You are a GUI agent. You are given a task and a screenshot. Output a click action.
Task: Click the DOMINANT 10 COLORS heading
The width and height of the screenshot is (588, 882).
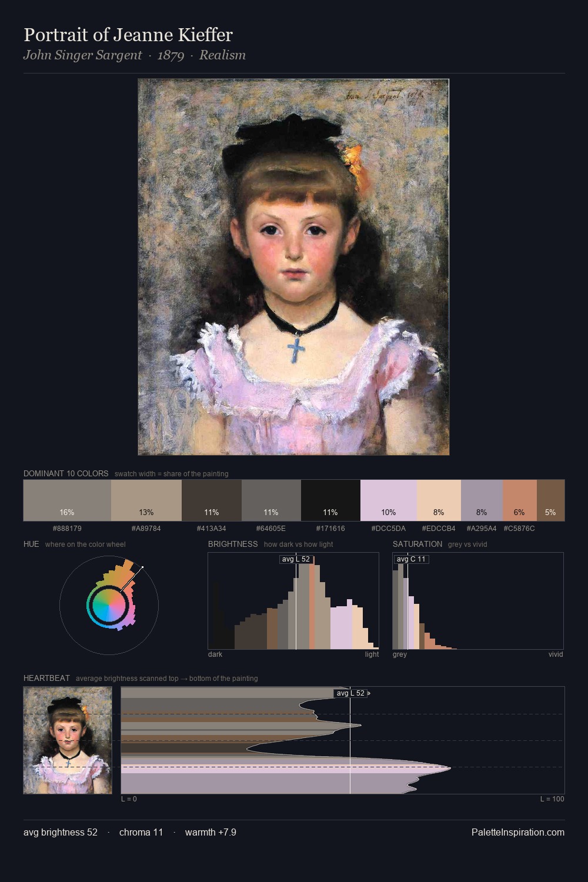pyautogui.click(x=66, y=473)
